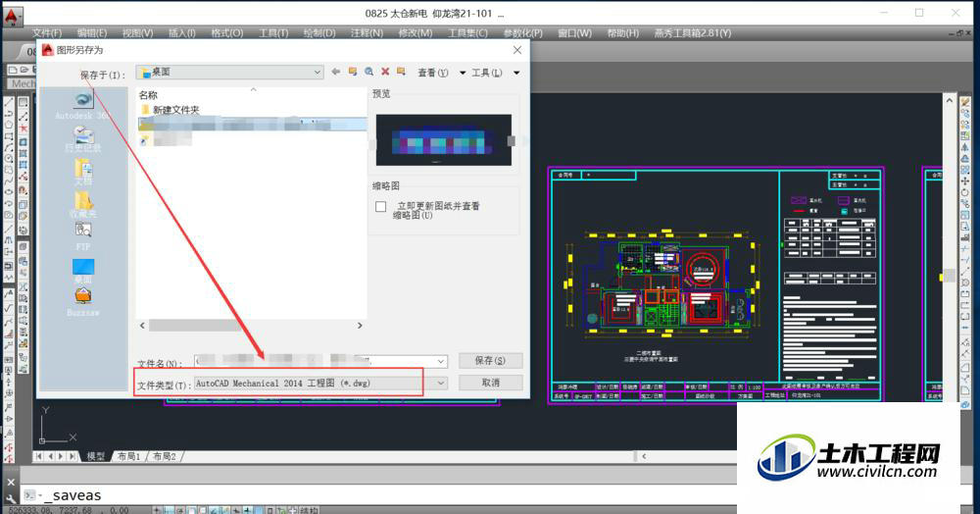Click drawing area vertical scrollbar up arrow

tap(949, 100)
